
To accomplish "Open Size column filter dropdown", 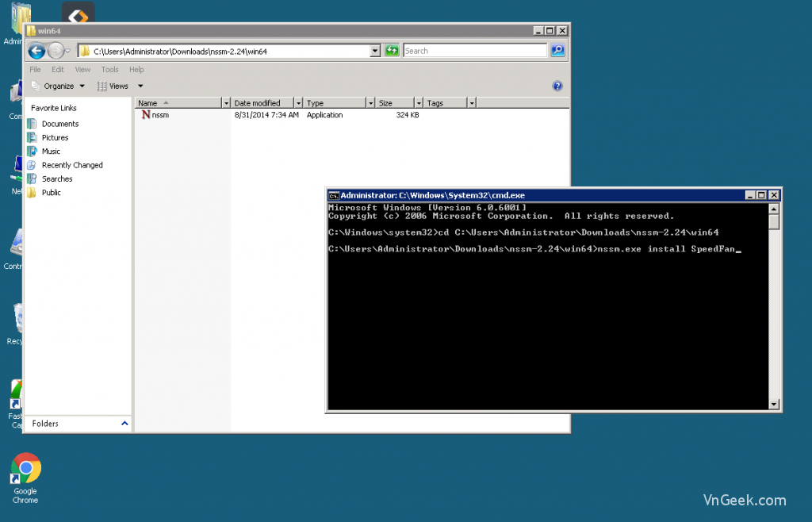I will coord(419,103).
